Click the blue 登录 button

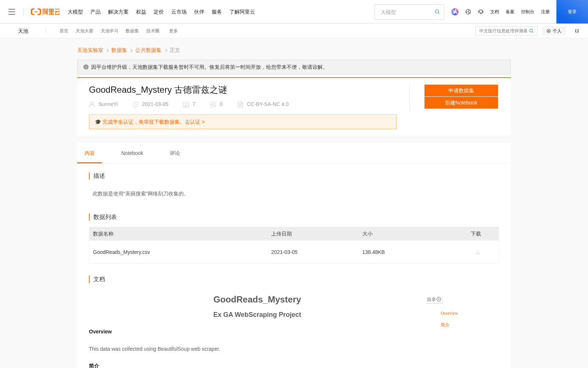click(572, 12)
